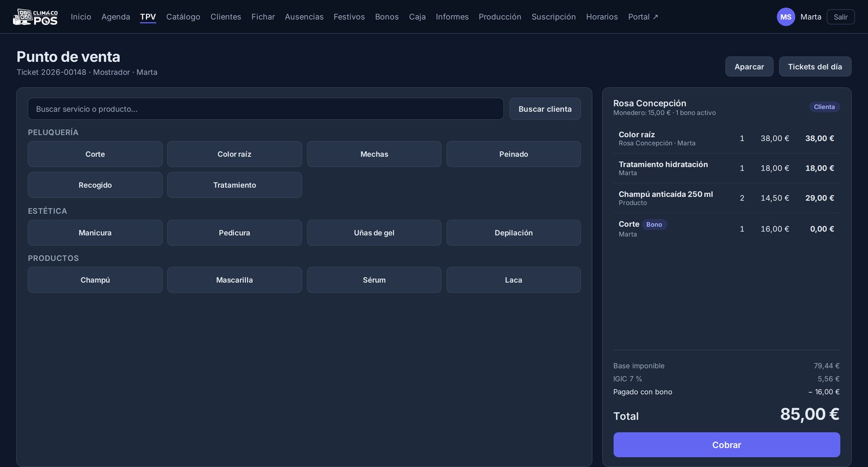Select the Tratamiento hidratación ticket line
The width and height of the screenshot is (868, 467).
tap(726, 168)
